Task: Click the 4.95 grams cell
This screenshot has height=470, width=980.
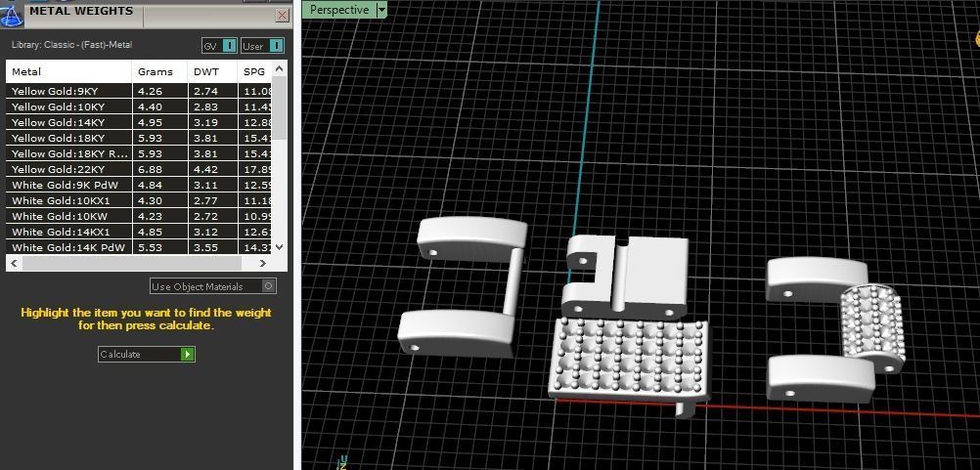Action: [159, 122]
